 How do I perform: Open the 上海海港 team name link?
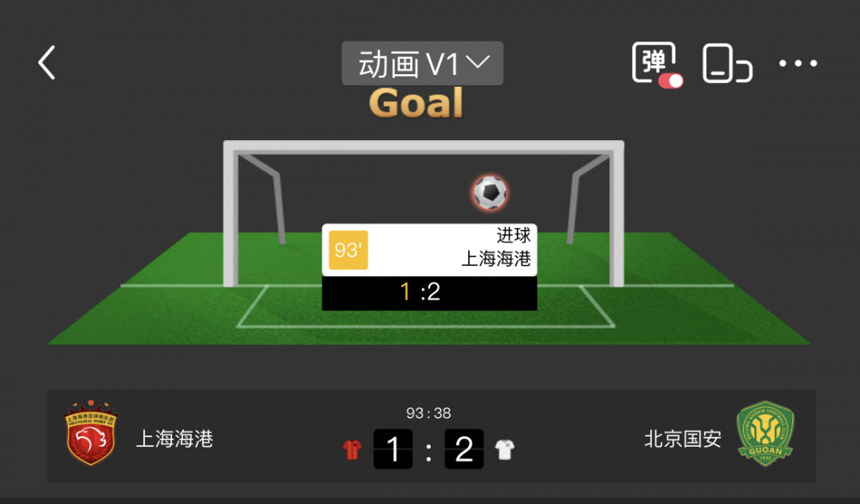[174, 439]
